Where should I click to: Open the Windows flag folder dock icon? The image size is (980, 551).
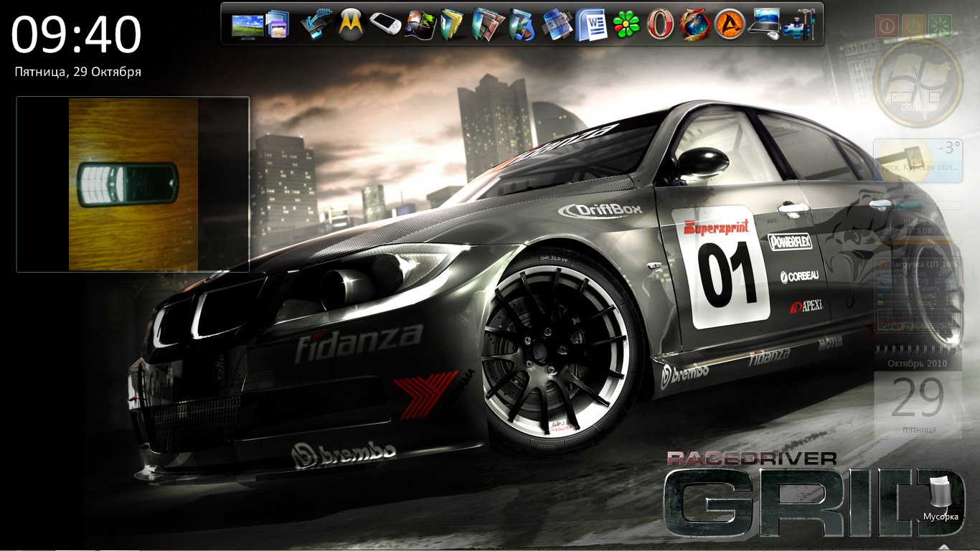pyautogui.click(x=420, y=26)
